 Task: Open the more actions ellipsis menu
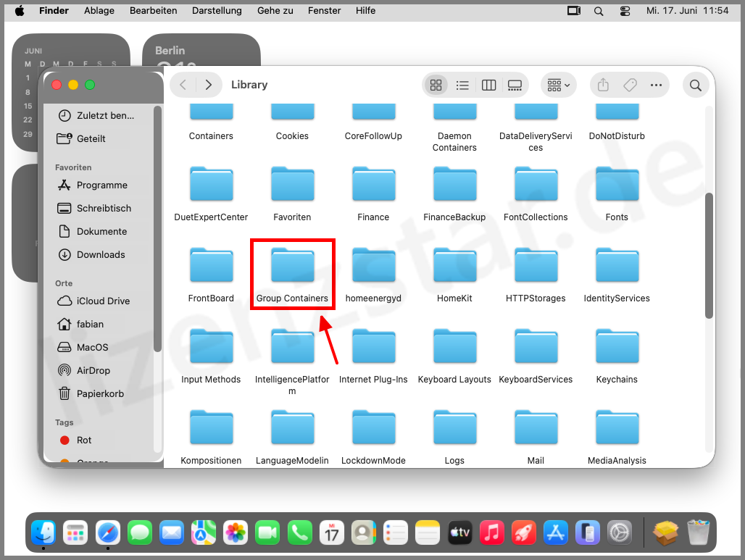(x=656, y=85)
